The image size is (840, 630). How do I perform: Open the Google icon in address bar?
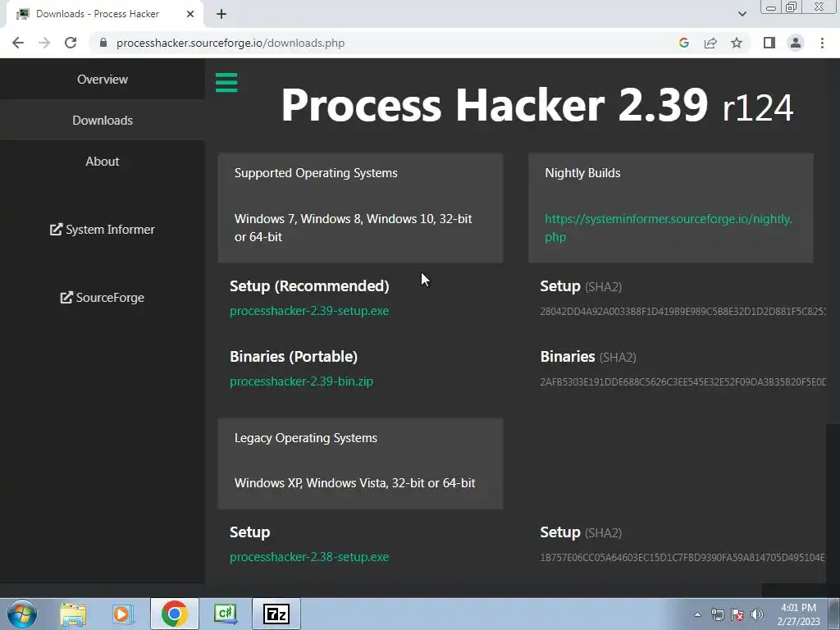coord(683,43)
